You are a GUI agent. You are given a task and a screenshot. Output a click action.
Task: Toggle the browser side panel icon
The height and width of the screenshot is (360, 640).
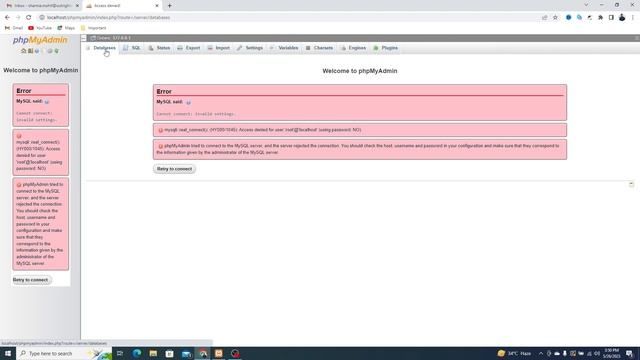tap(611, 18)
